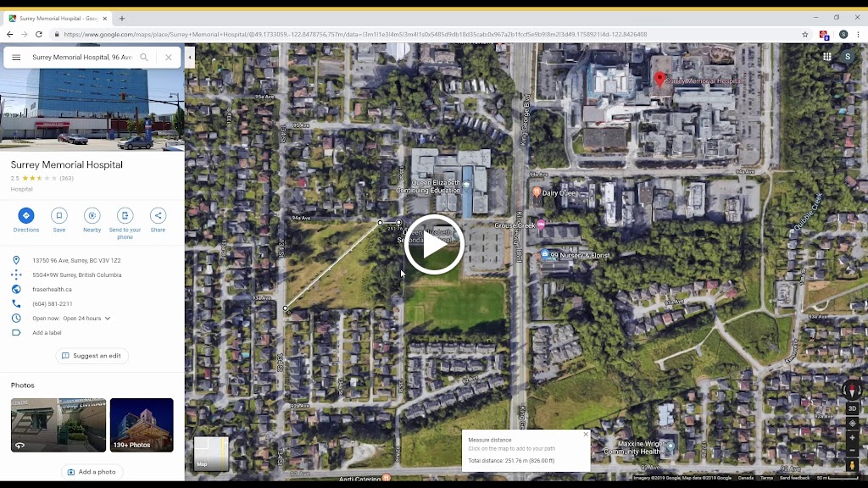The height and width of the screenshot is (488, 868).
Task: Click the Surrey Memorial Hospital red pin
Action: coord(659,79)
